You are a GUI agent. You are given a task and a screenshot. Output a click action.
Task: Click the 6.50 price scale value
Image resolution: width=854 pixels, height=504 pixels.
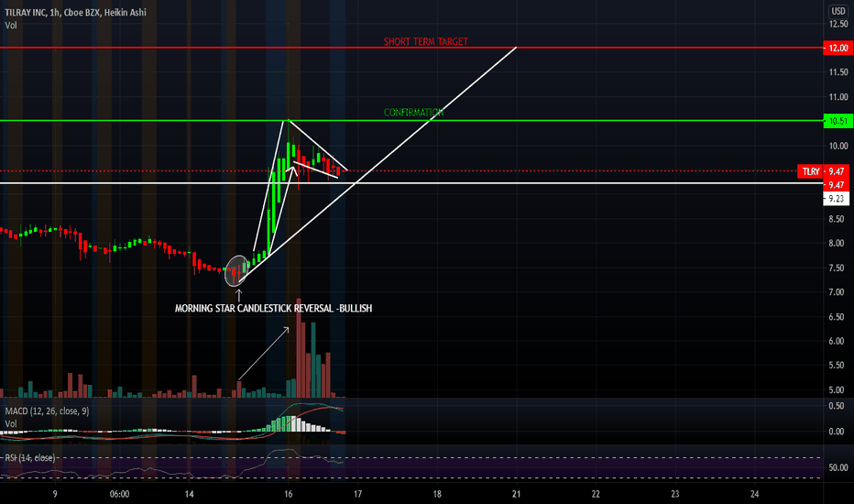click(x=838, y=316)
